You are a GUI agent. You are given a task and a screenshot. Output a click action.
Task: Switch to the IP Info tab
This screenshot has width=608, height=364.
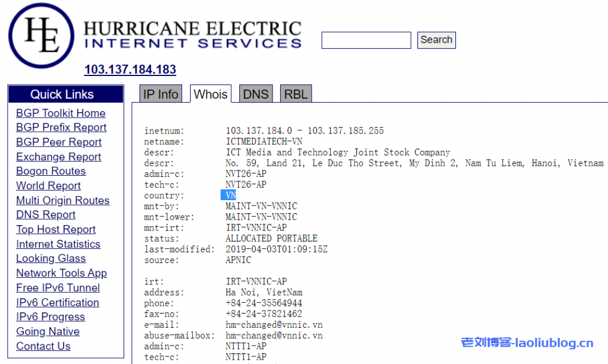pos(160,94)
